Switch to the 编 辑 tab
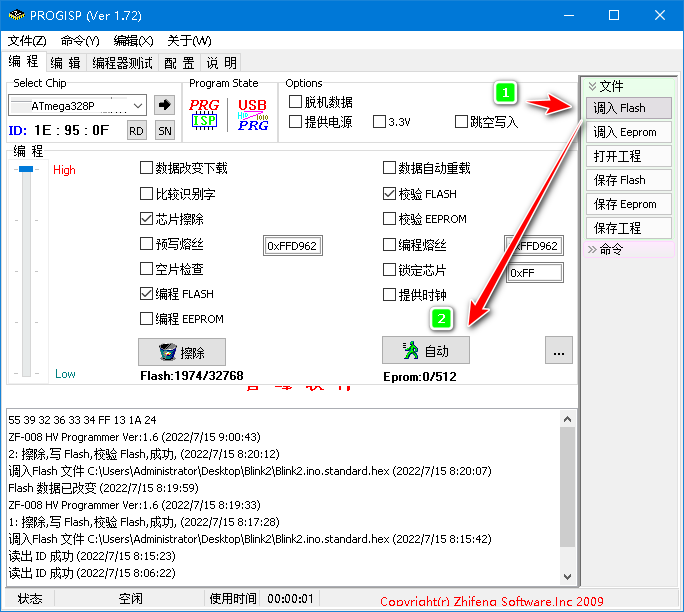Screen dimensions: 684x612 click(65, 63)
